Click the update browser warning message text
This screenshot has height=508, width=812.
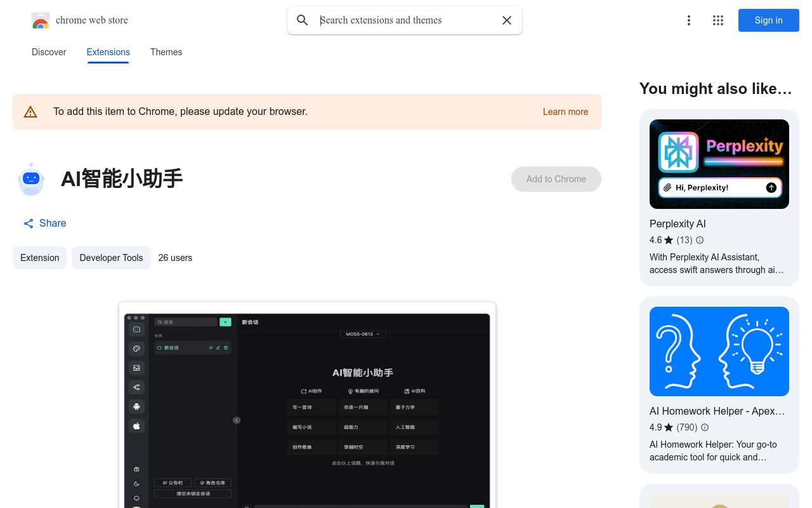tap(180, 112)
